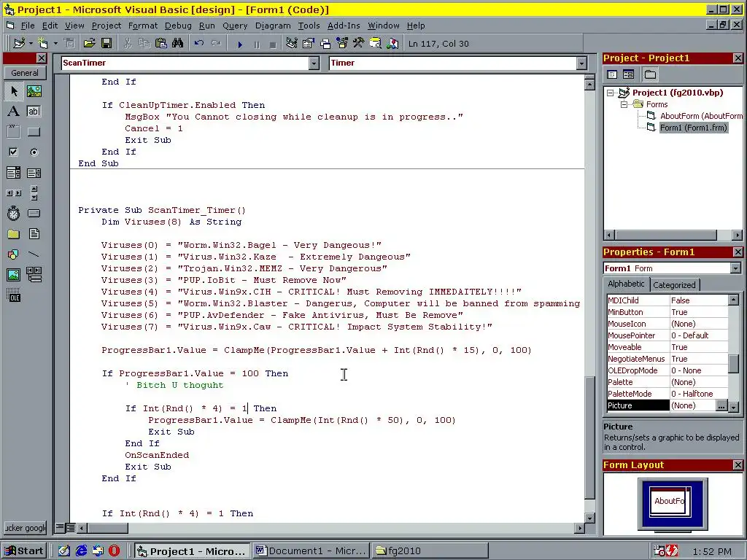
Task: Select the Shape control tool
Action: [x=13, y=254]
